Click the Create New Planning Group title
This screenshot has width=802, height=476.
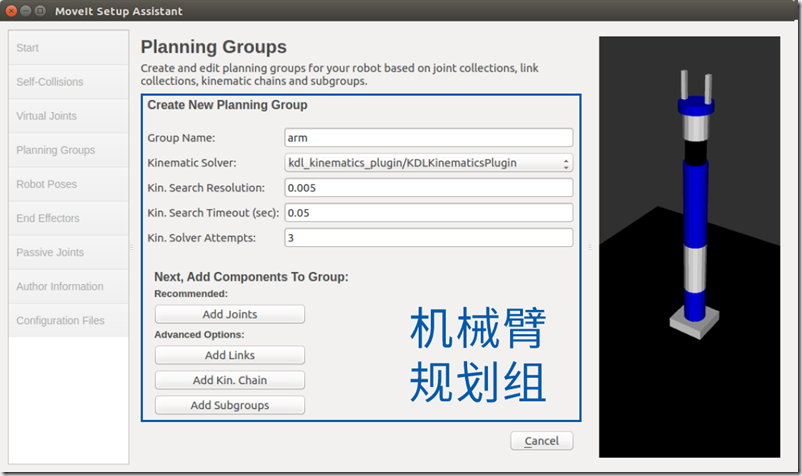(227, 105)
